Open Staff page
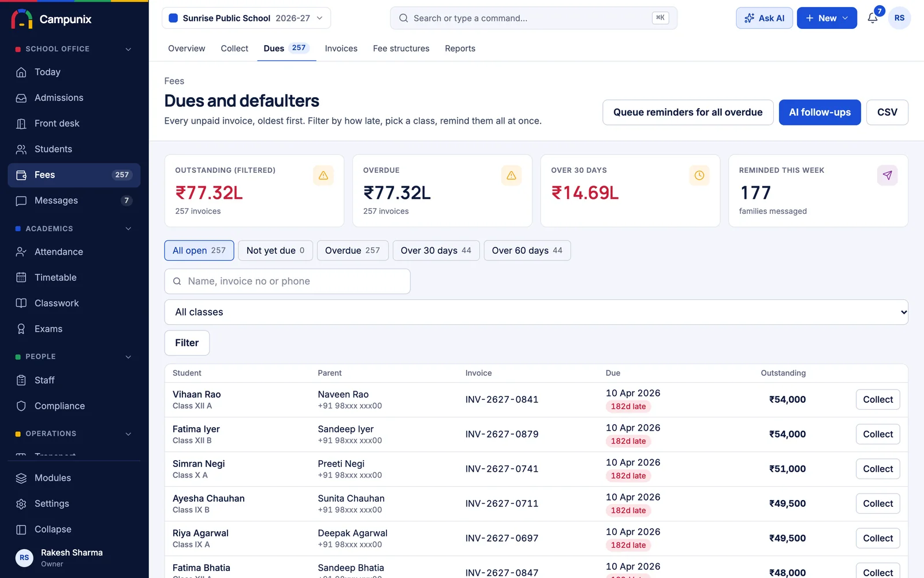Screen dimensions: 924x578 click(74, 380)
